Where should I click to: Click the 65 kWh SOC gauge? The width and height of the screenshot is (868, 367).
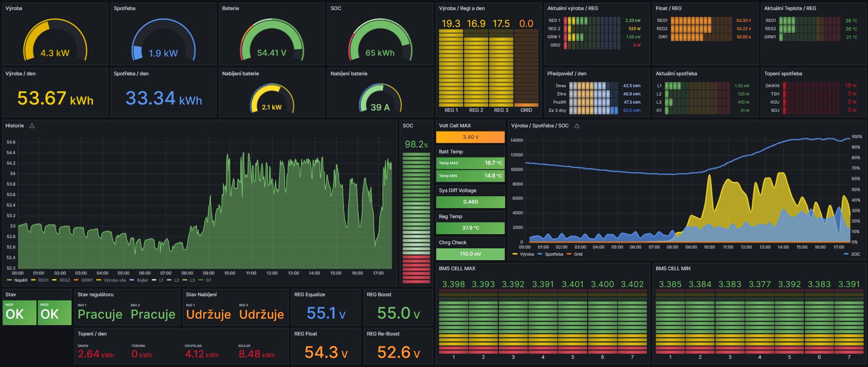pyautogui.click(x=380, y=40)
